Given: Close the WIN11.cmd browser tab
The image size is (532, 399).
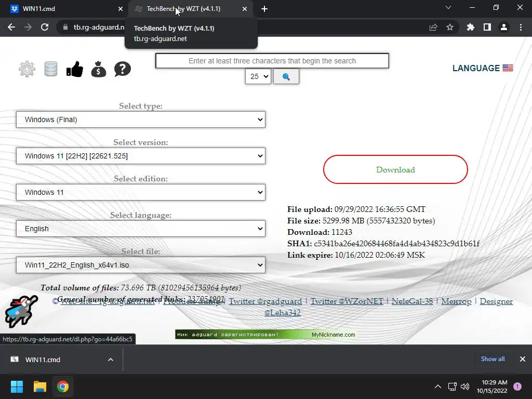Looking at the screenshot, I should 121,9.
